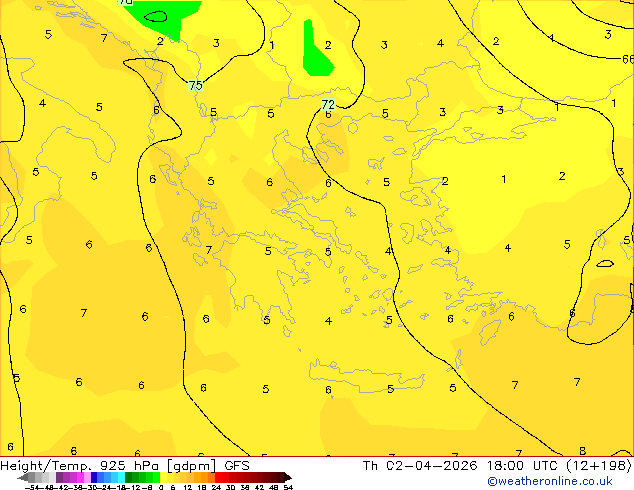The image size is (634, 490).
Task: Click the bright yellow swatch above 0
Action: click(x=163, y=477)
